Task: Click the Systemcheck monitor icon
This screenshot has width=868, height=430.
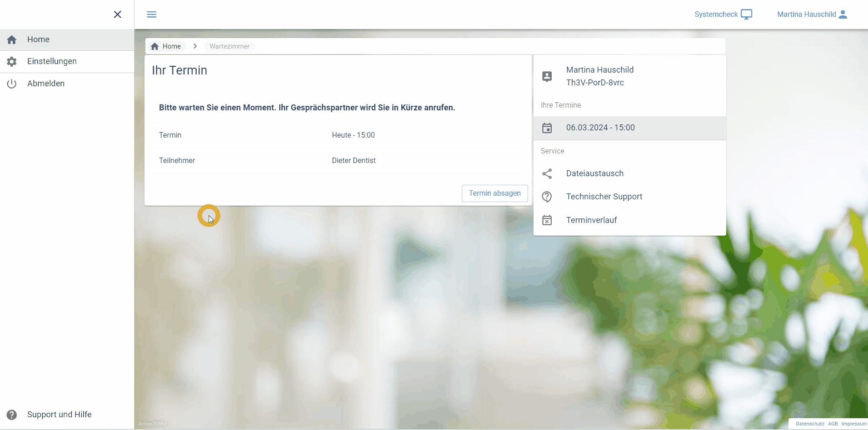Action: pos(746,15)
